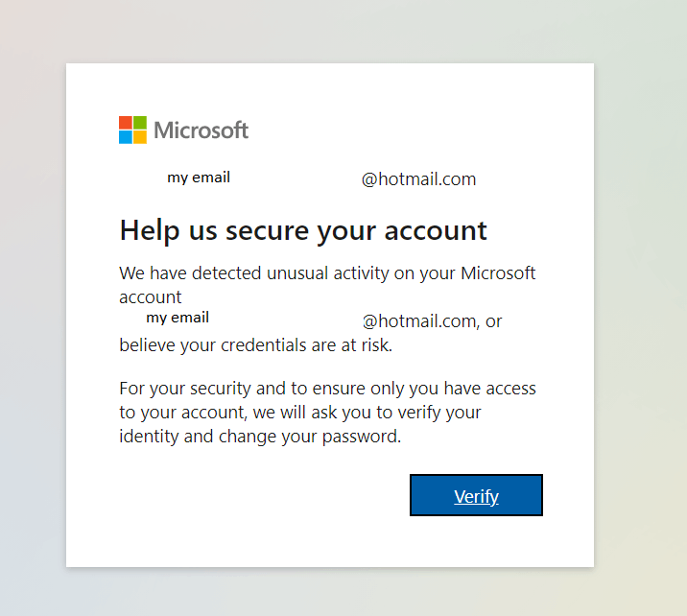Screen dimensions: 687x616
Task: Click the yellow square of Microsoft logo
Action: click(x=140, y=137)
